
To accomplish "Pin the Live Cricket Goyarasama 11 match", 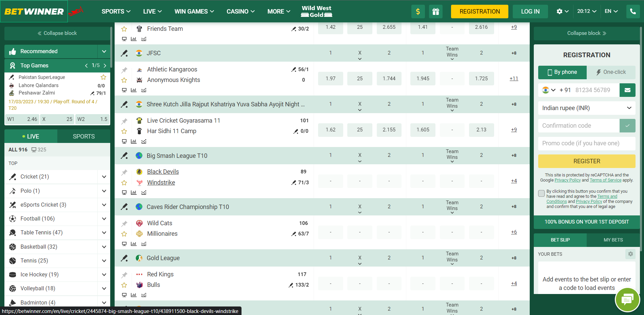I will tap(124, 121).
